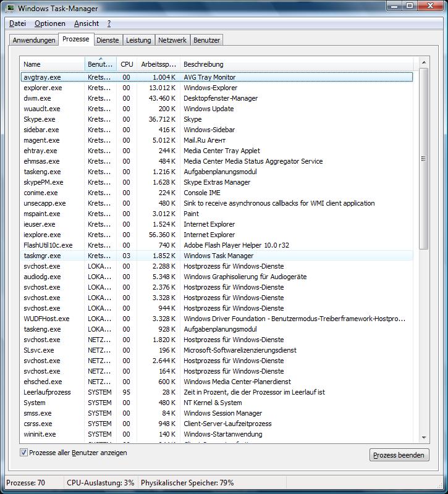The height and width of the screenshot is (494, 448).
Task: Select the WUDFHost.exe process
Action: click(x=217, y=319)
